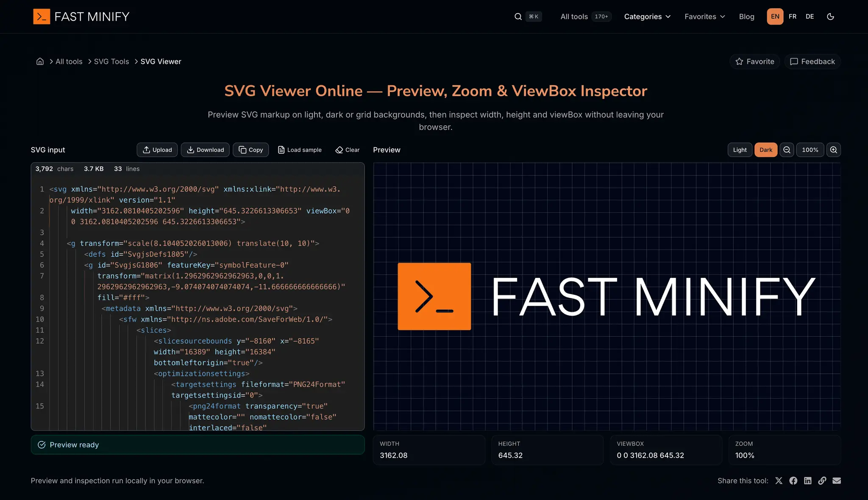Copy the SVG input code
This screenshot has height=500, width=868.
point(251,150)
